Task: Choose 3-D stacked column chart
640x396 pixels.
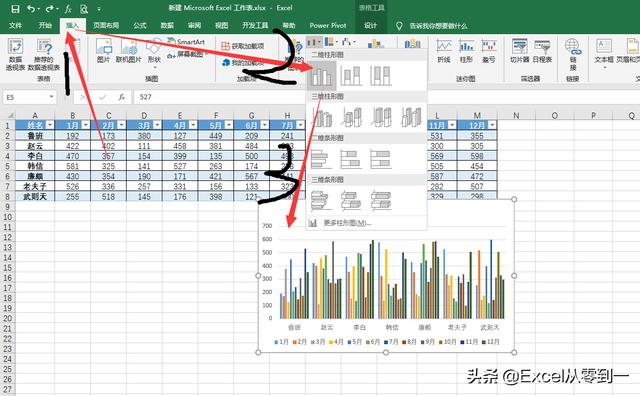Action: [x=351, y=117]
